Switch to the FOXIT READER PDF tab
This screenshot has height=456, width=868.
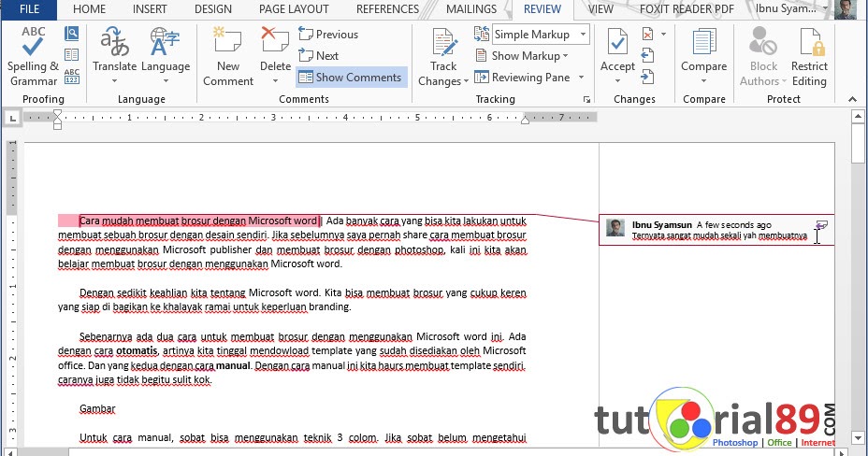coord(687,9)
